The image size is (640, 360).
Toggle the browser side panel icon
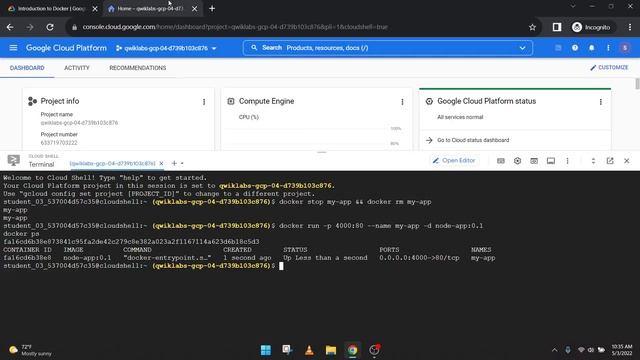[x=557, y=27]
